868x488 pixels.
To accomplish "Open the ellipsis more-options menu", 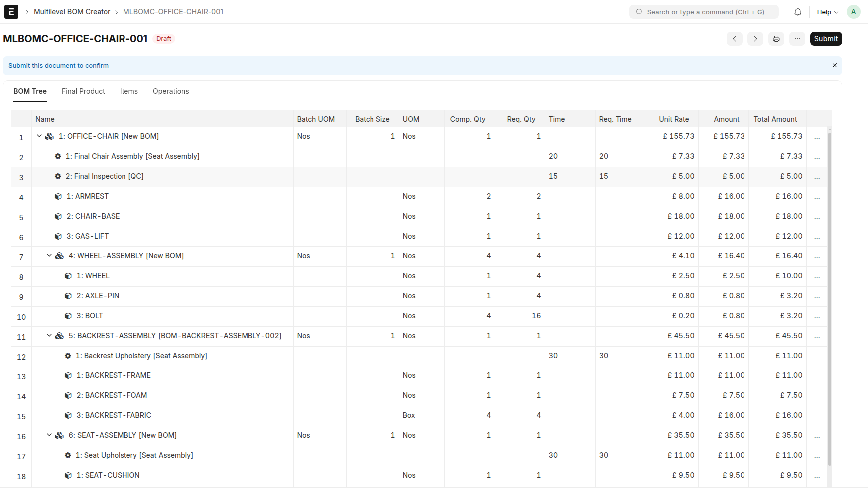I will 797,39.
